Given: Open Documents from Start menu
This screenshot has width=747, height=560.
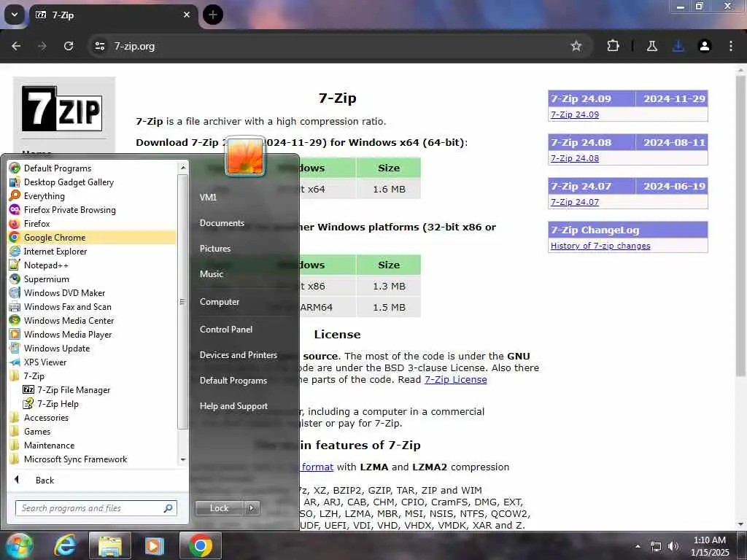Looking at the screenshot, I should (222, 223).
